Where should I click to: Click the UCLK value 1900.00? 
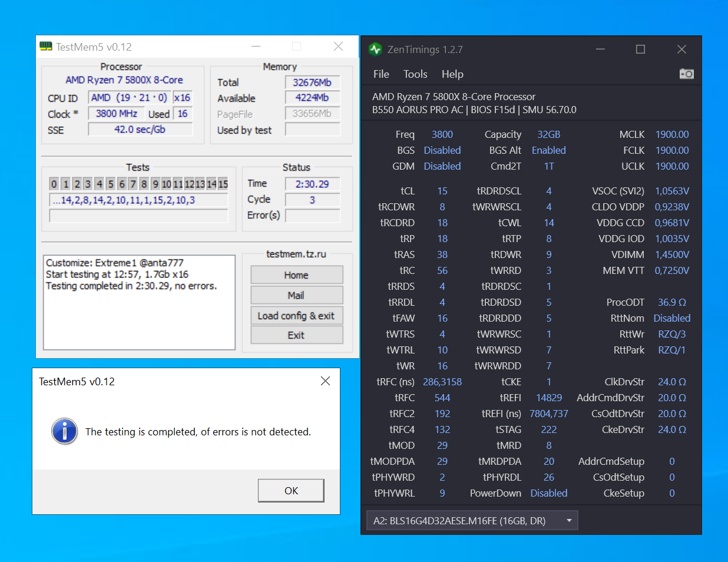(672, 166)
